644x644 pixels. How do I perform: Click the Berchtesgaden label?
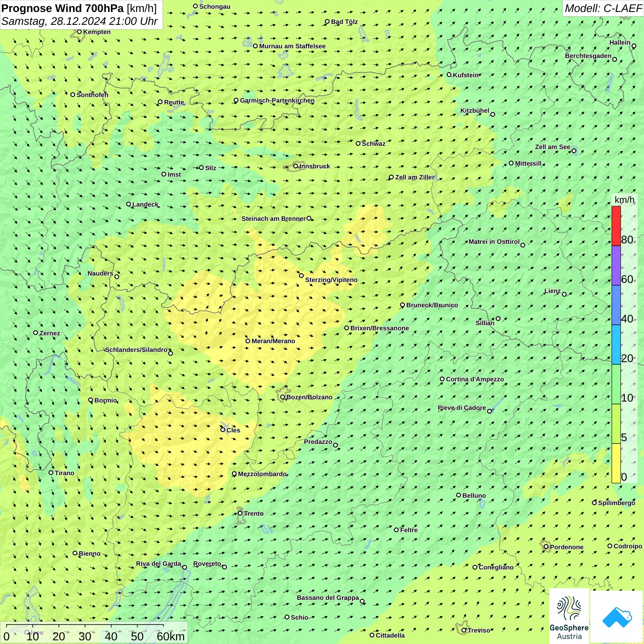point(588,56)
